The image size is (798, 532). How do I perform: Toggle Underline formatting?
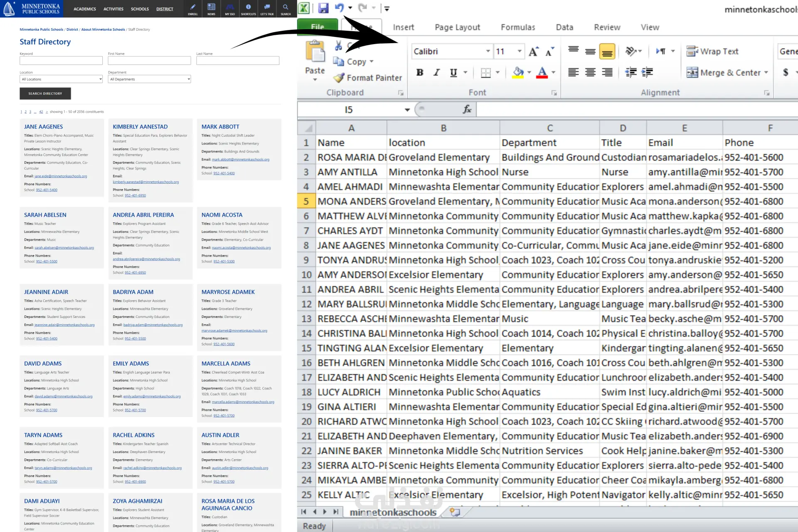pyautogui.click(x=453, y=72)
